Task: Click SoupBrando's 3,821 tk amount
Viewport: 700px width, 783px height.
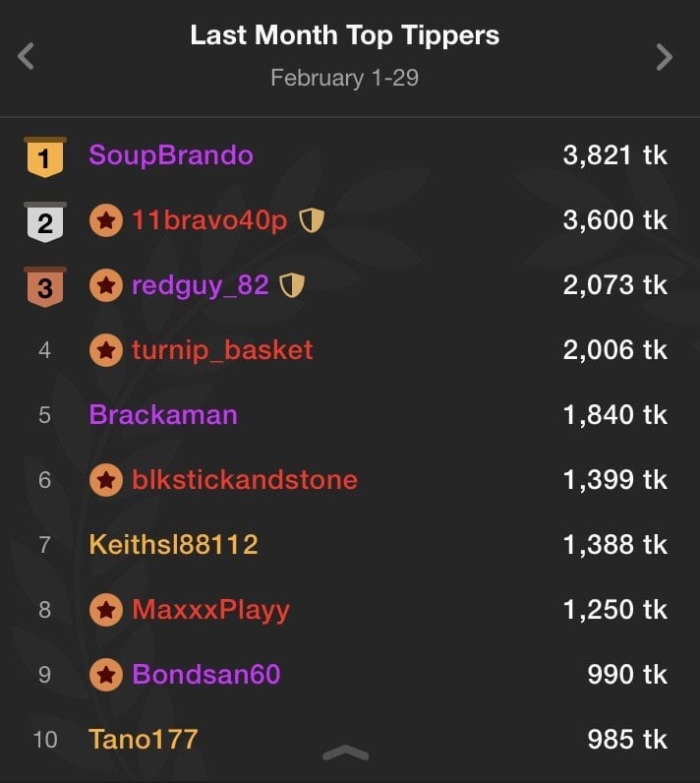Action: 614,155
